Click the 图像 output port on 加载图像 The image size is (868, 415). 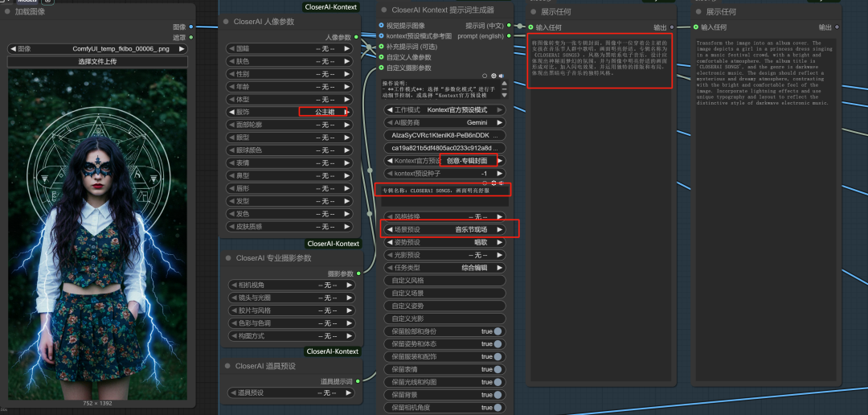click(x=191, y=27)
